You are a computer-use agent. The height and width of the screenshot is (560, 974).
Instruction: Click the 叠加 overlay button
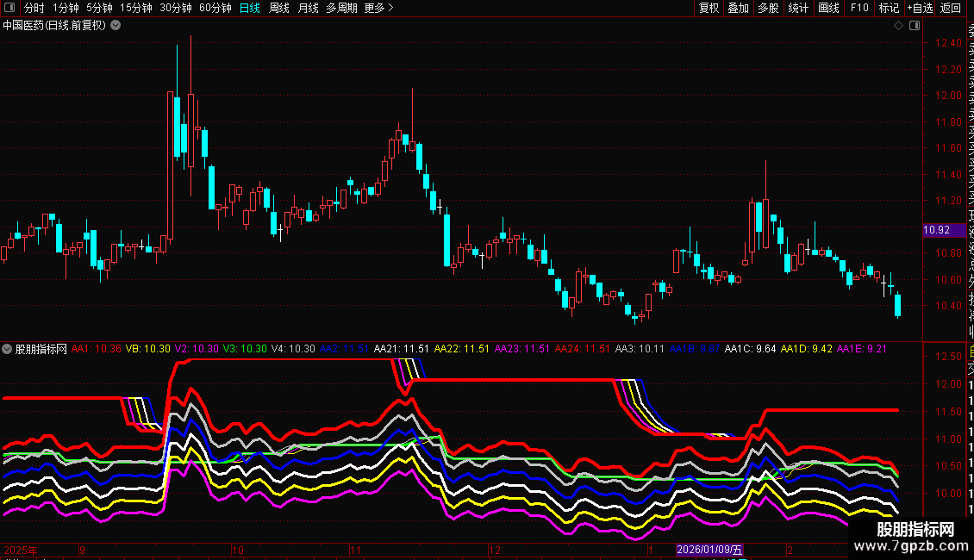tap(739, 8)
